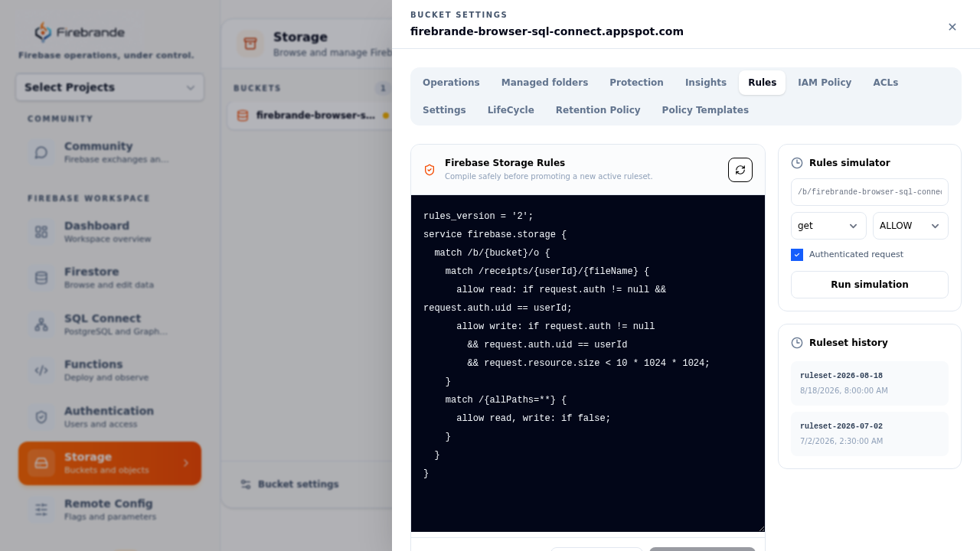Image resolution: width=980 pixels, height=551 pixels.
Task: Click the 'Rules simulator' heading text
Action: coord(850,163)
